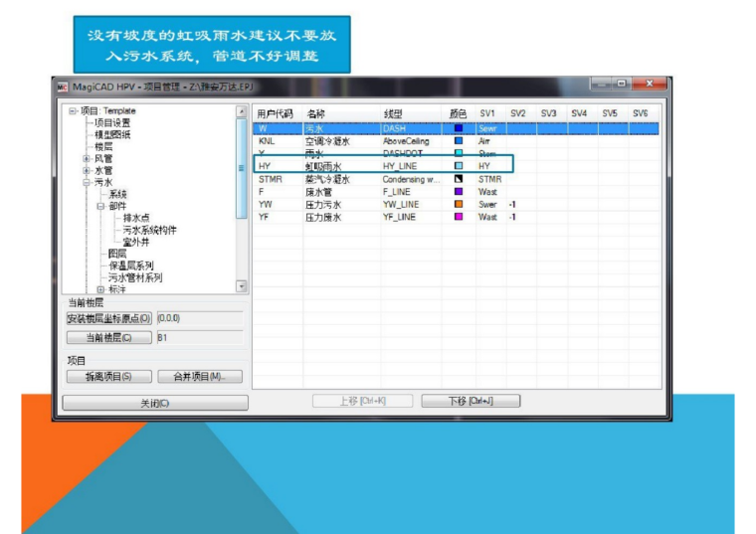The height and width of the screenshot is (534, 756).
Task: Click the 线型 column header
Action: (x=393, y=114)
